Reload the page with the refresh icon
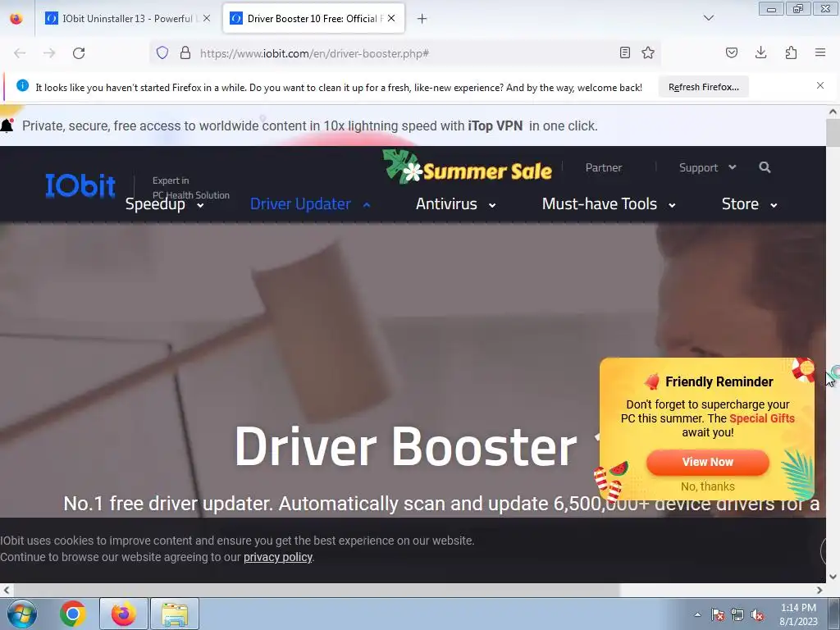The width and height of the screenshot is (840, 630). pyautogui.click(x=79, y=53)
